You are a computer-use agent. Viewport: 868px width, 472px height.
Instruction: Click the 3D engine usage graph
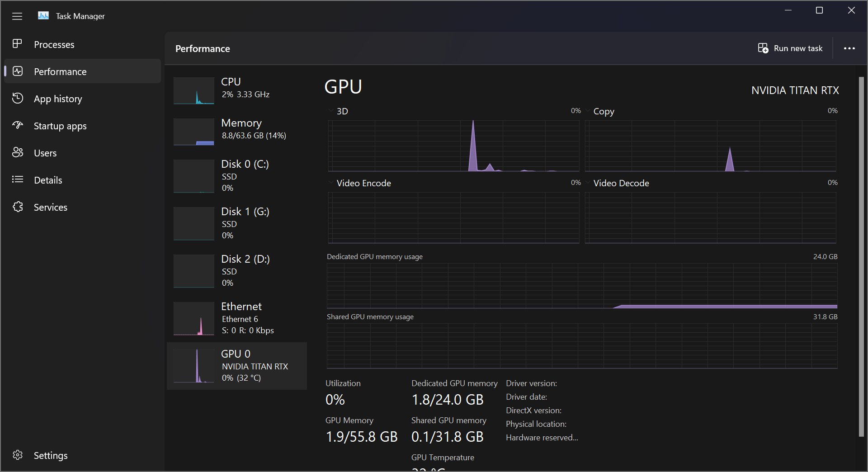click(x=454, y=146)
